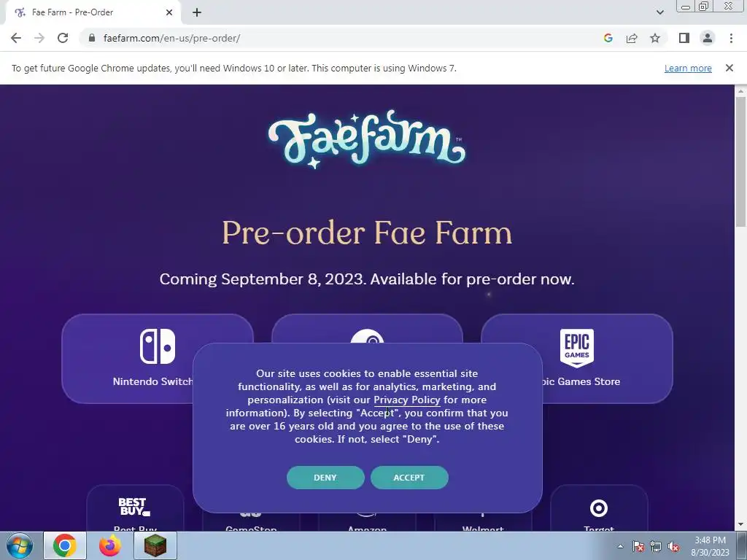Open the Chrome profile avatar
The width and height of the screenshot is (747, 560).
(x=708, y=38)
